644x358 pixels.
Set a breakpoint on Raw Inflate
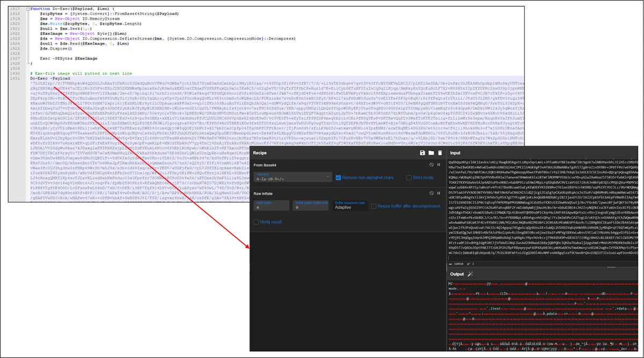tap(438, 193)
